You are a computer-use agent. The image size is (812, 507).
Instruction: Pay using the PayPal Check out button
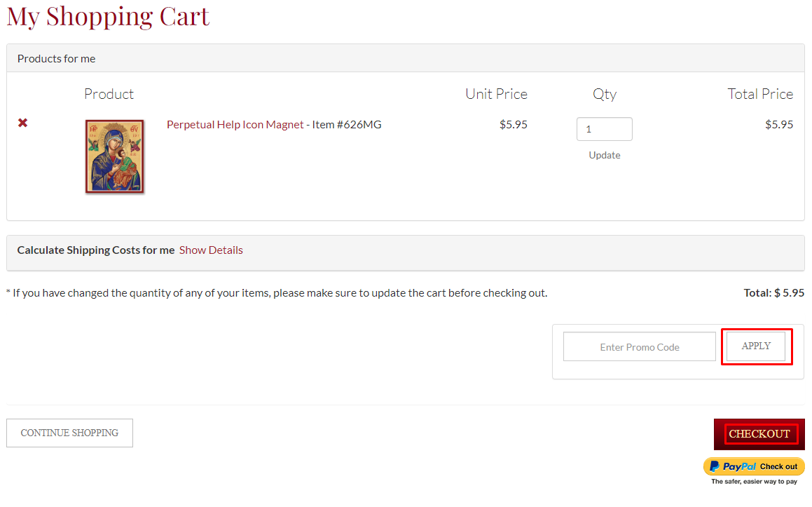tap(754, 466)
